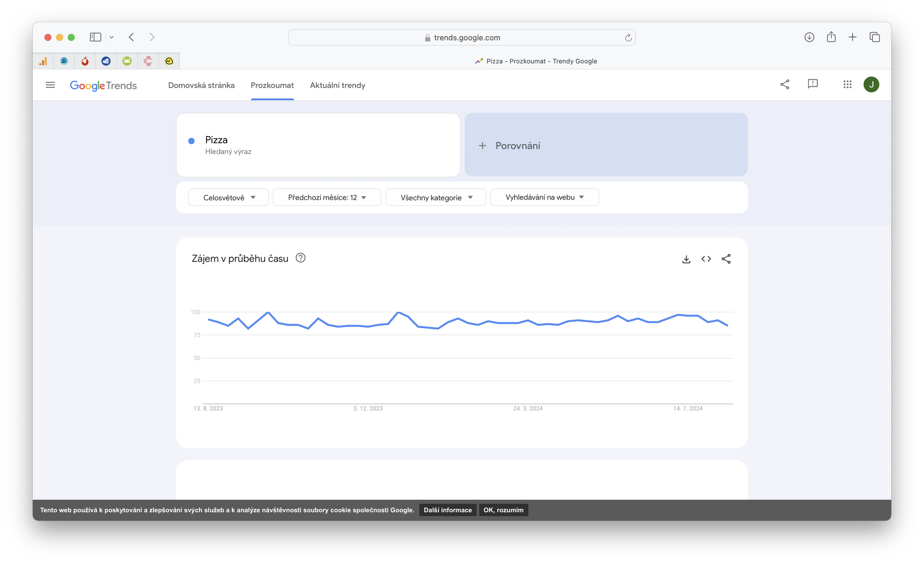The width and height of the screenshot is (924, 564).
Task: Click the share icon in the top header
Action: pyautogui.click(x=784, y=84)
